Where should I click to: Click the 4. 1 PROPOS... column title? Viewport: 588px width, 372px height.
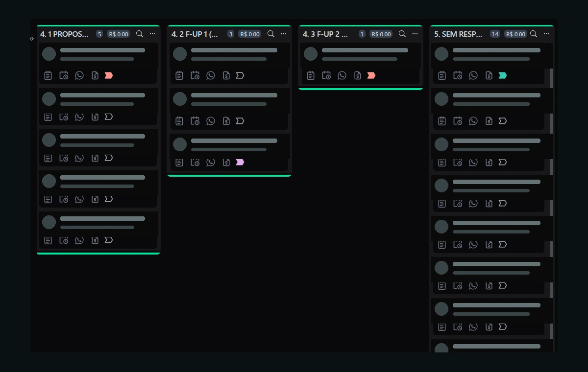(x=65, y=34)
